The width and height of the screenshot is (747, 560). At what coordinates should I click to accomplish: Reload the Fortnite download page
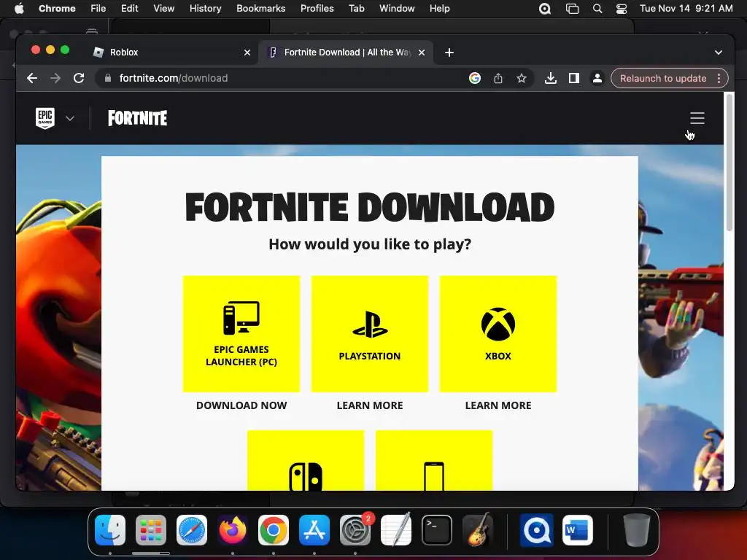pos(79,78)
